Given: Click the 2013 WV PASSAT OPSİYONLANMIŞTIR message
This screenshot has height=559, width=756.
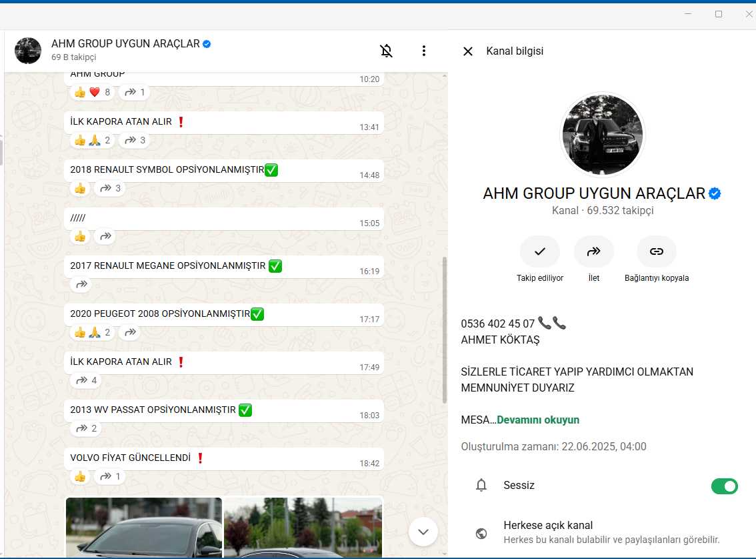Looking at the screenshot, I should [x=224, y=411].
